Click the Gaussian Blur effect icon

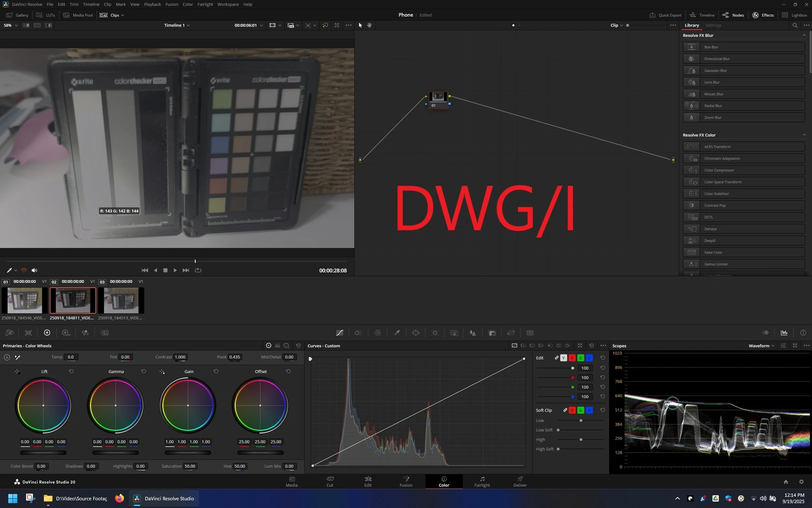(691, 71)
